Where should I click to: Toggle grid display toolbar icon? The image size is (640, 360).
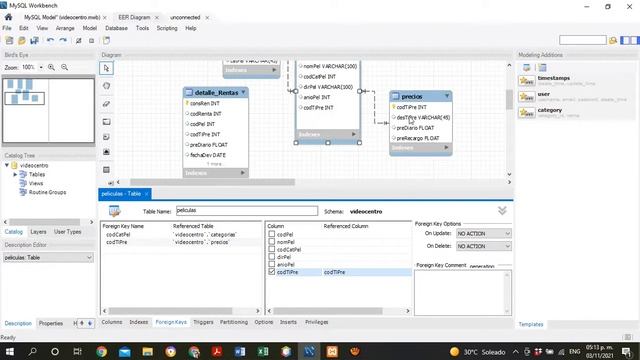pos(78,40)
